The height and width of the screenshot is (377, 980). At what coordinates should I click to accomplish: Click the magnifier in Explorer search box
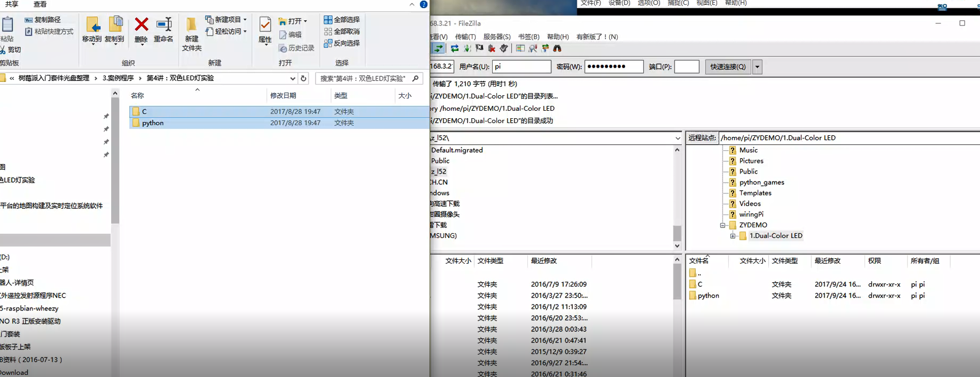[x=416, y=78]
